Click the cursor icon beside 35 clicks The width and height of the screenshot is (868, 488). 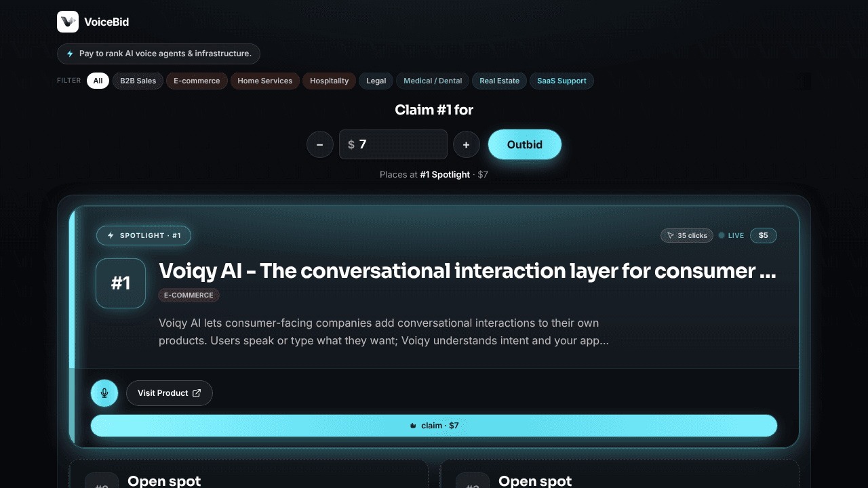pyautogui.click(x=671, y=235)
